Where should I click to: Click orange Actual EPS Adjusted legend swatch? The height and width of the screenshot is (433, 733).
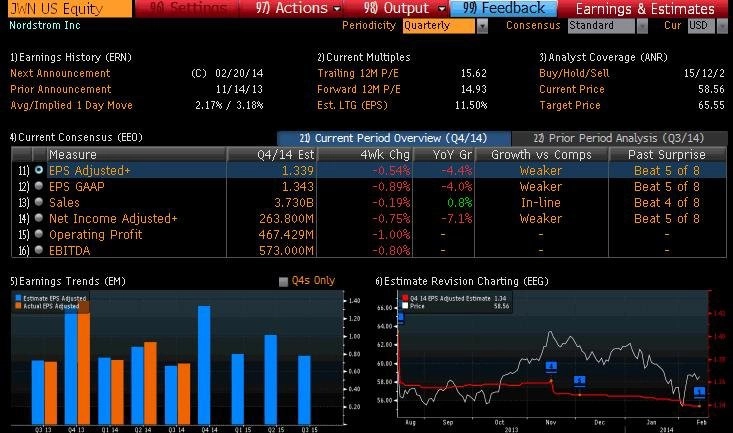coord(18,306)
